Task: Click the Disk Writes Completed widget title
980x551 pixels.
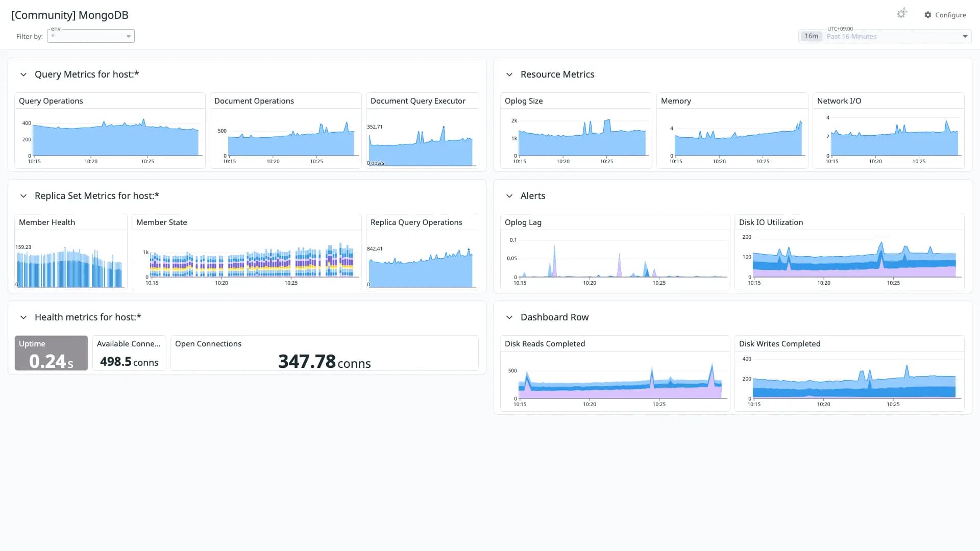Action: pyautogui.click(x=780, y=344)
